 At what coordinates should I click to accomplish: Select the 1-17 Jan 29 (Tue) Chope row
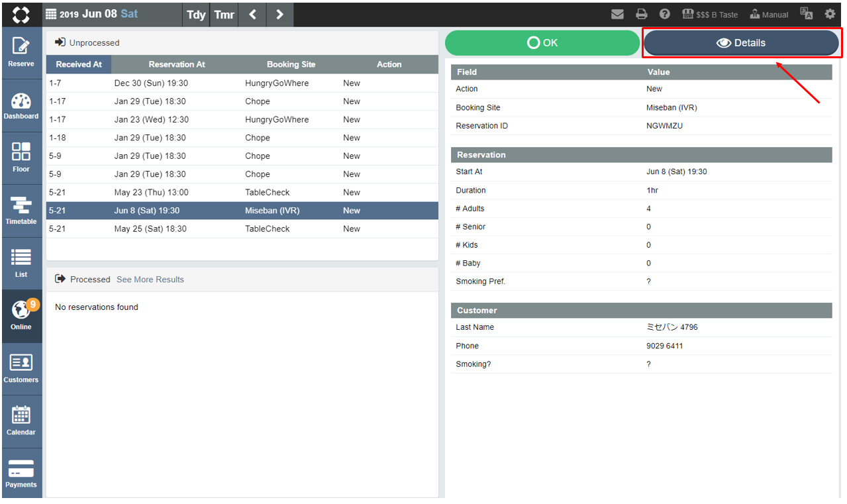(x=242, y=101)
